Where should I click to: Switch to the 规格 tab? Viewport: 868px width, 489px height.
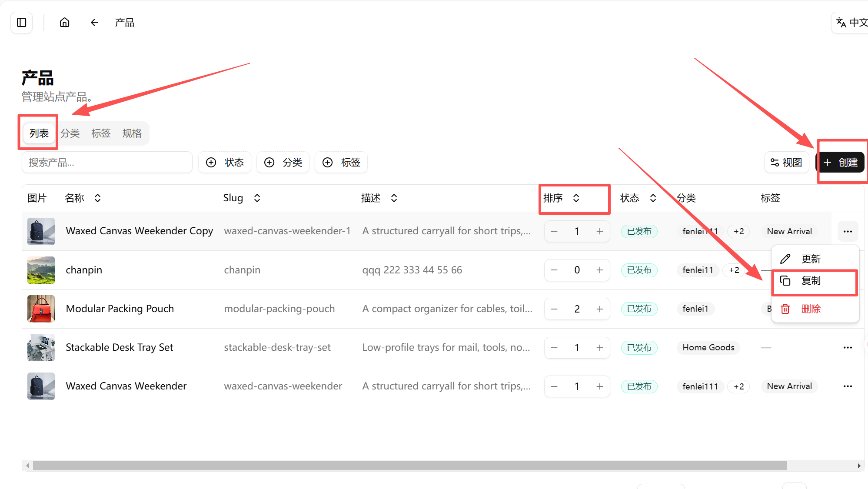tap(132, 133)
